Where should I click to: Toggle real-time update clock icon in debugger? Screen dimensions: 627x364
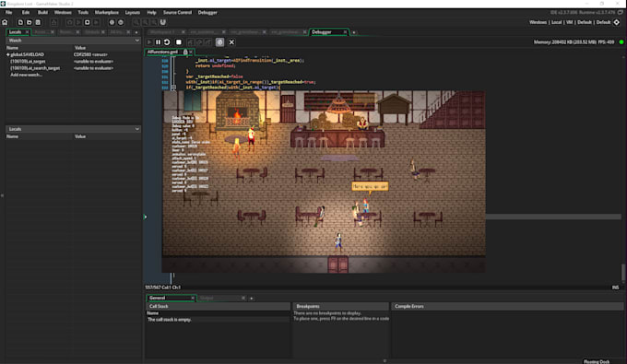pos(220,42)
